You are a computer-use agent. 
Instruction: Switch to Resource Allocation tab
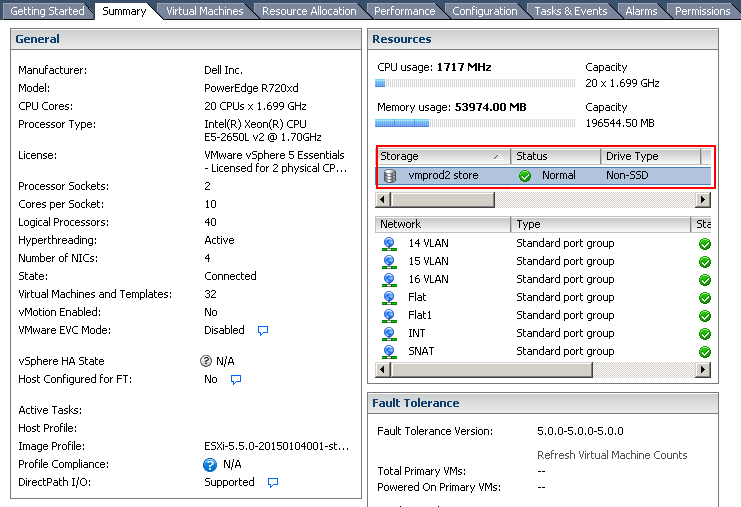pos(309,10)
